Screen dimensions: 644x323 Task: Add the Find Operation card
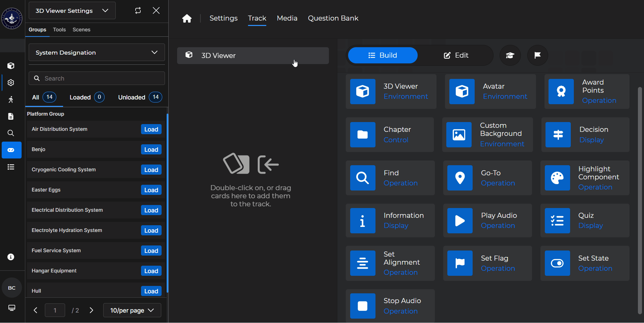pos(390,178)
